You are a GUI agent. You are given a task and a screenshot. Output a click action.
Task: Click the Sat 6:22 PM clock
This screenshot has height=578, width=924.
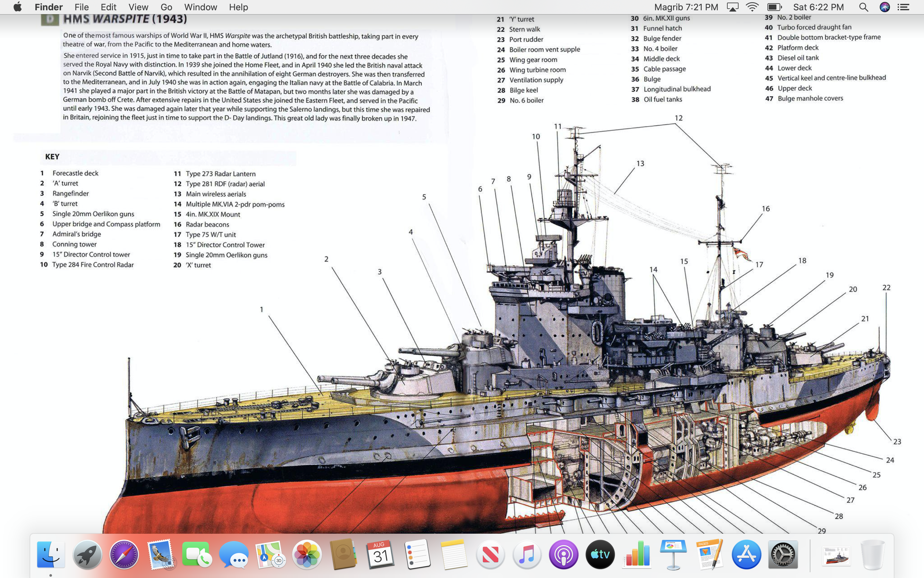[818, 7]
